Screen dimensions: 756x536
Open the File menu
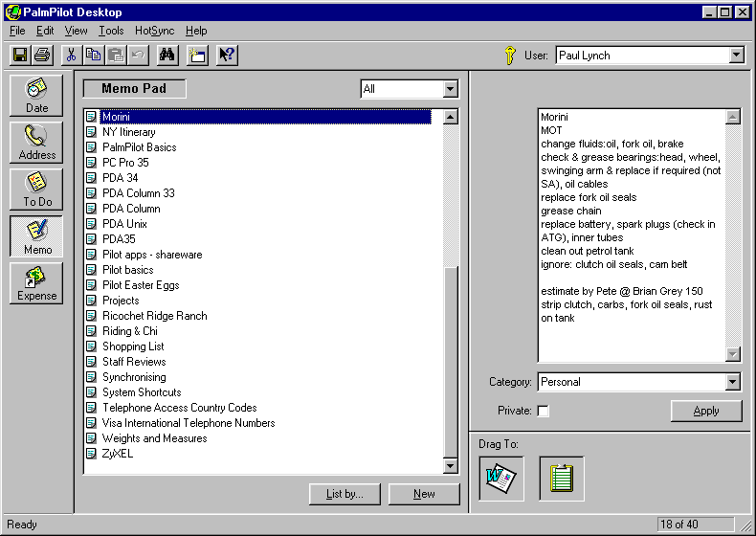(x=17, y=31)
